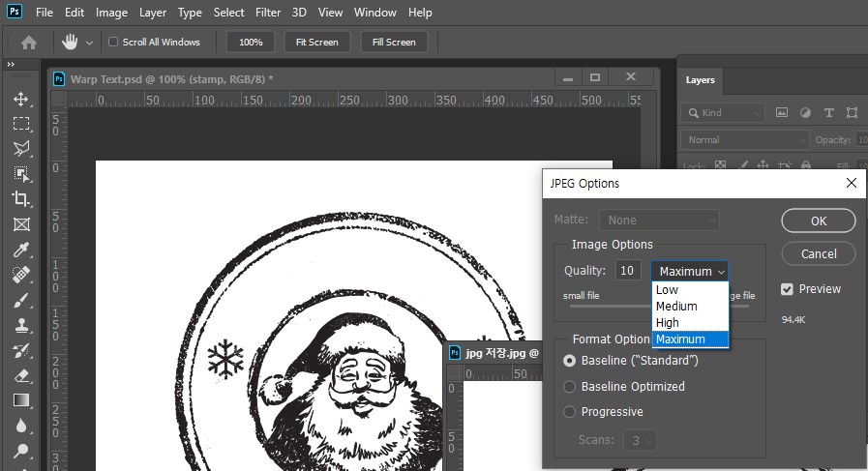Open the layer Kind filter dropdown
The height and width of the screenshot is (471, 868).
pos(723,113)
